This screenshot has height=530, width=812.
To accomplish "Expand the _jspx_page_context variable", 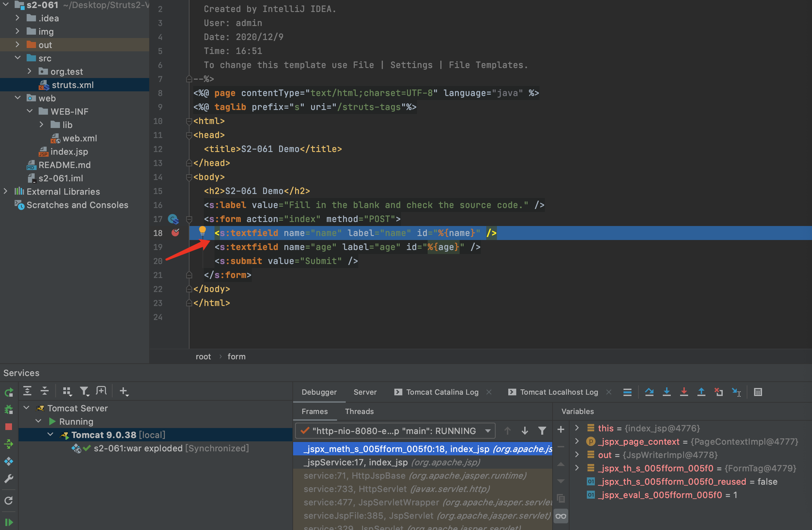I will click(577, 441).
